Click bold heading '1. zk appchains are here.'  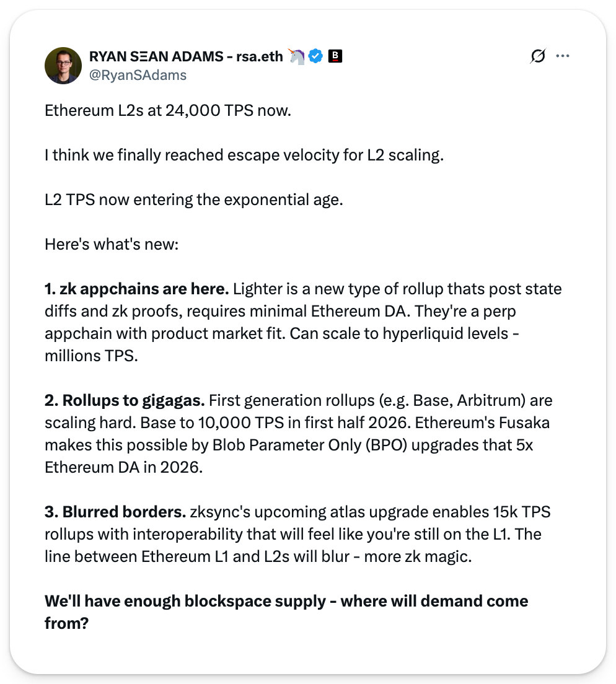point(137,289)
